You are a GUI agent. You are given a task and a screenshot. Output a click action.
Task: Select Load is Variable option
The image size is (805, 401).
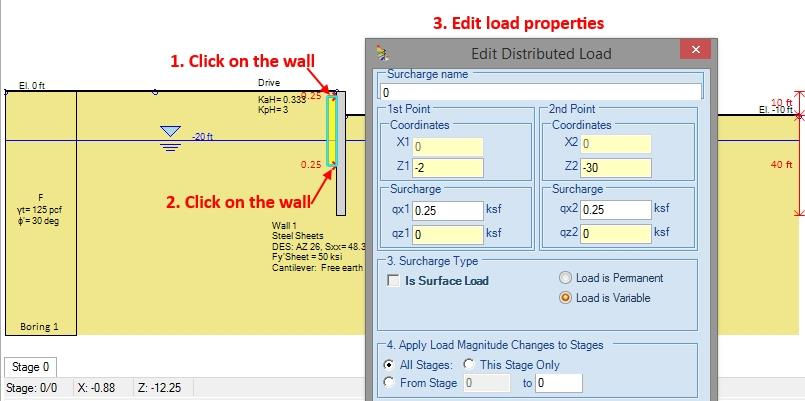point(565,298)
